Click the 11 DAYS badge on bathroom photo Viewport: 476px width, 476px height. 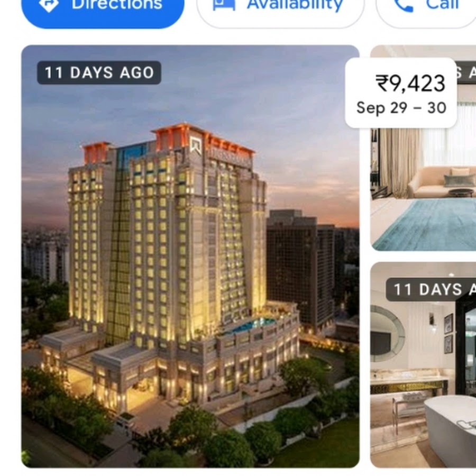point(431,289)
